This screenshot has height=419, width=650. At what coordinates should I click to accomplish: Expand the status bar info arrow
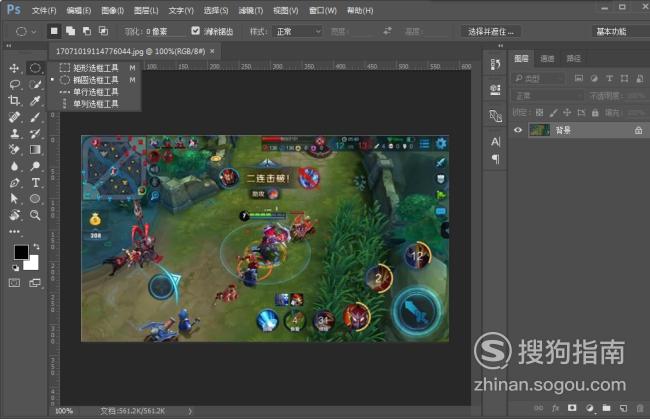[x=190, y=411]
